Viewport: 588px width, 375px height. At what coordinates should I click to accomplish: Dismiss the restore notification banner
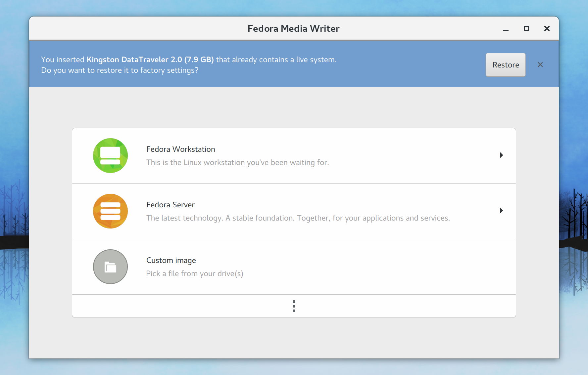(x=540, y=64)
